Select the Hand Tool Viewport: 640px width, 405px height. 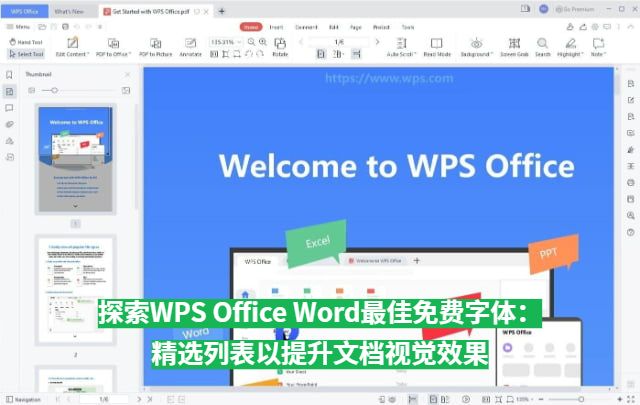[25, 43]
